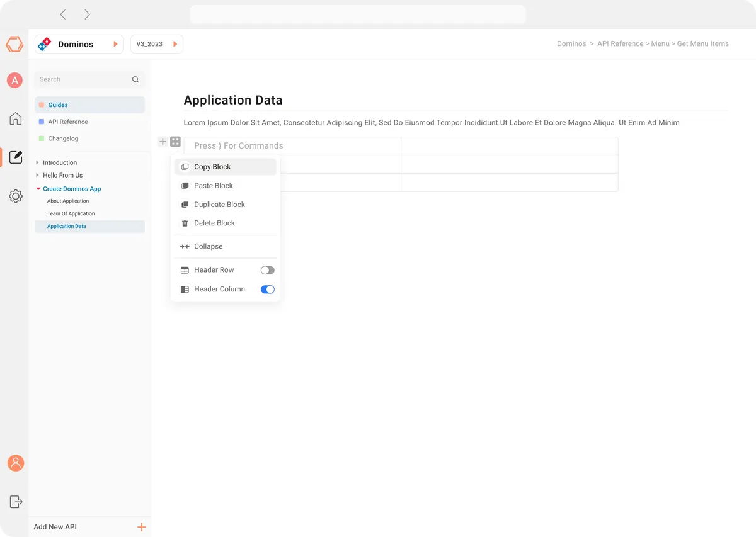Expand the Introduction tree item

[38, 162]
